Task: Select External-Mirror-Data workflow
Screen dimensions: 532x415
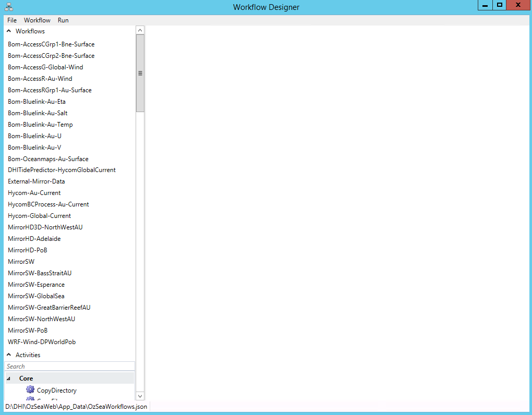Action: (37, 181)
